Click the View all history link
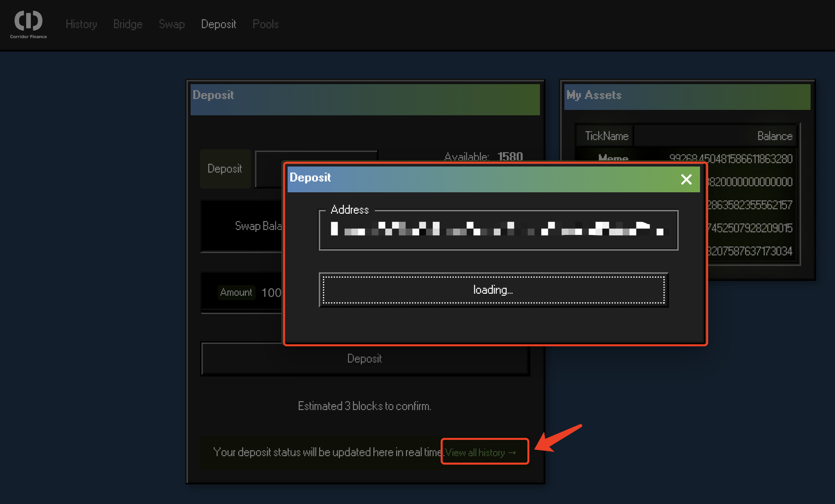 click(480, 452)
